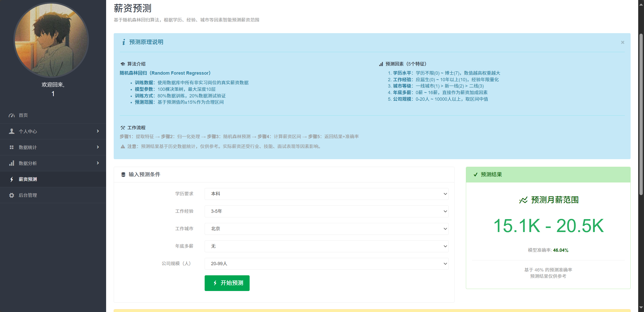This screenshot has height=312, width=644.
Task: Click the database icon beside 输入预测条件
Action: (x=123, y=175)
